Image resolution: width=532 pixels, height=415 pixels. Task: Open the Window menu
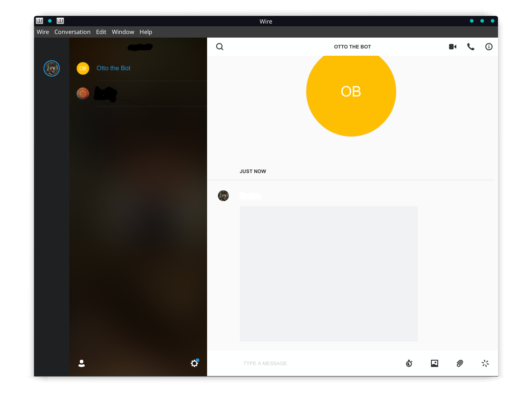coord(123,32)
